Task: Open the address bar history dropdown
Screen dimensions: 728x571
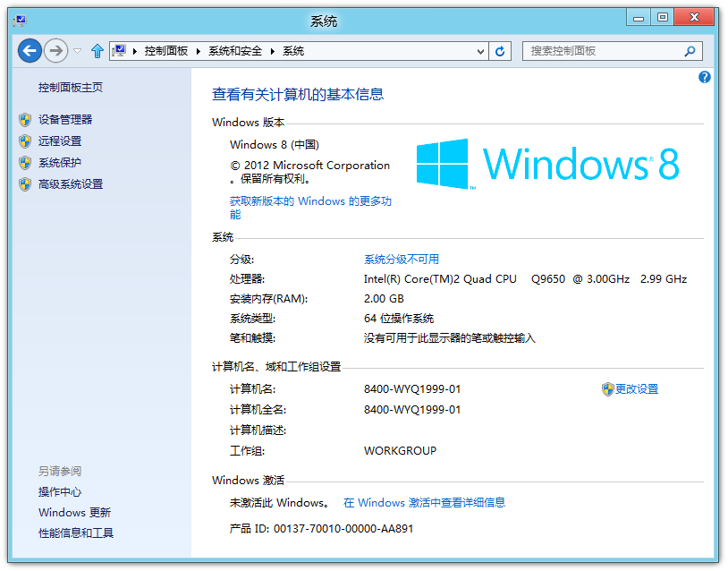Action: [x=480, y=51]
